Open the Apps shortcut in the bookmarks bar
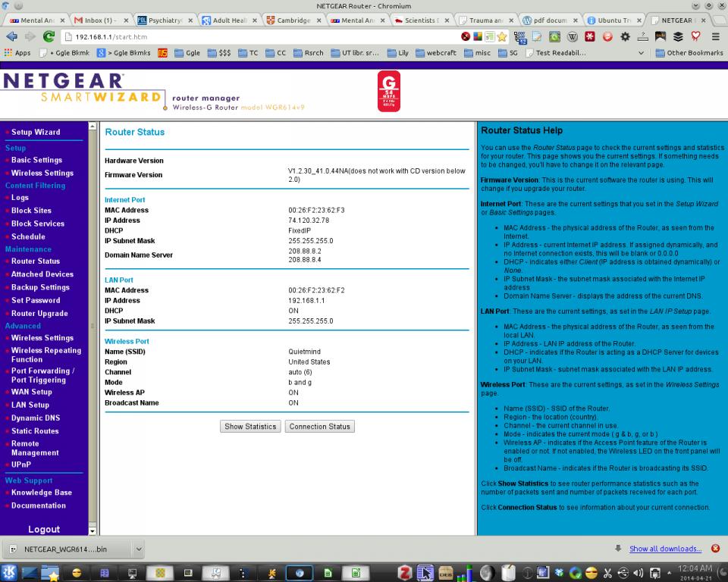 coord(17,53)
